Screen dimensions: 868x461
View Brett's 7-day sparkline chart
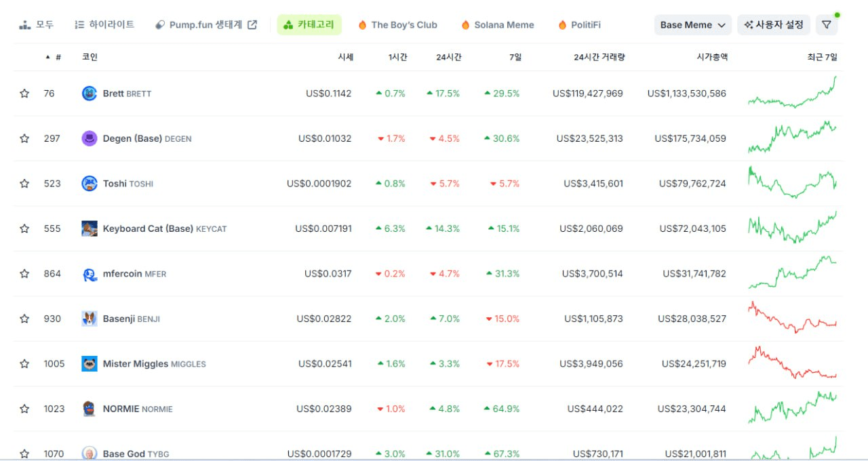[793, 92]
